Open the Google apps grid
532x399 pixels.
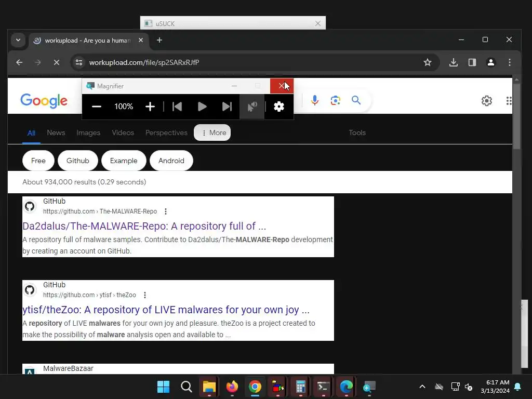509,101
